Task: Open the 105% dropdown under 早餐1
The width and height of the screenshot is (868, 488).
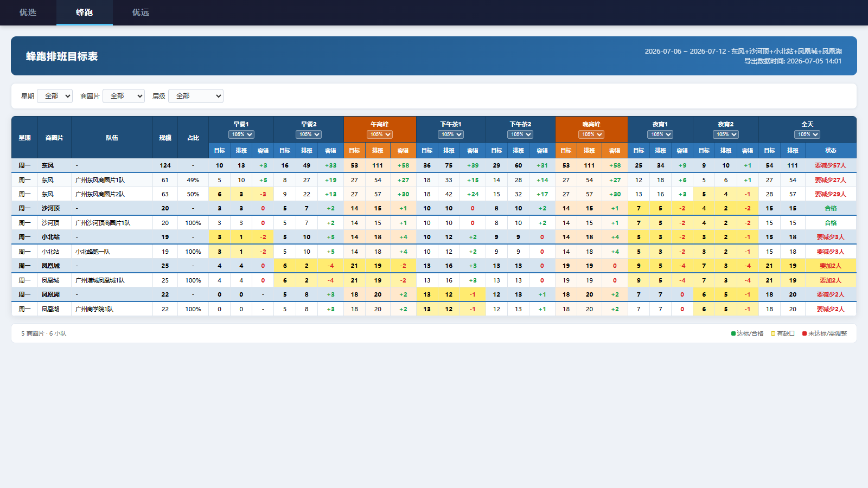Action: point(241,134)
